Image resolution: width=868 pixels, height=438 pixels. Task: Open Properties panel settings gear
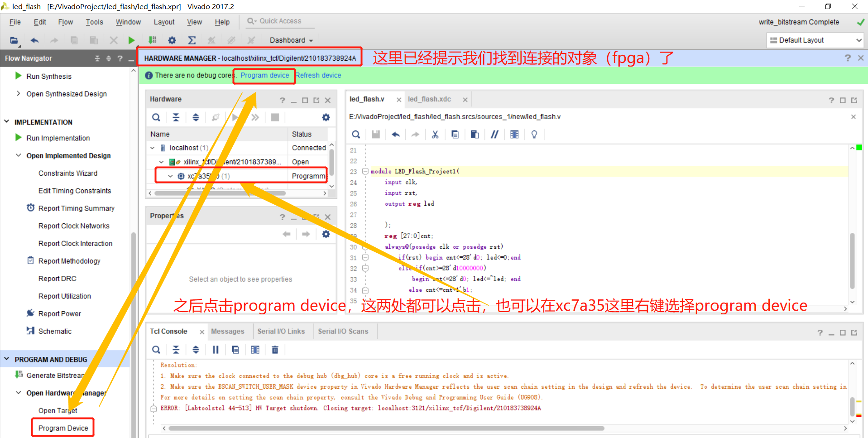pos(326,234)
